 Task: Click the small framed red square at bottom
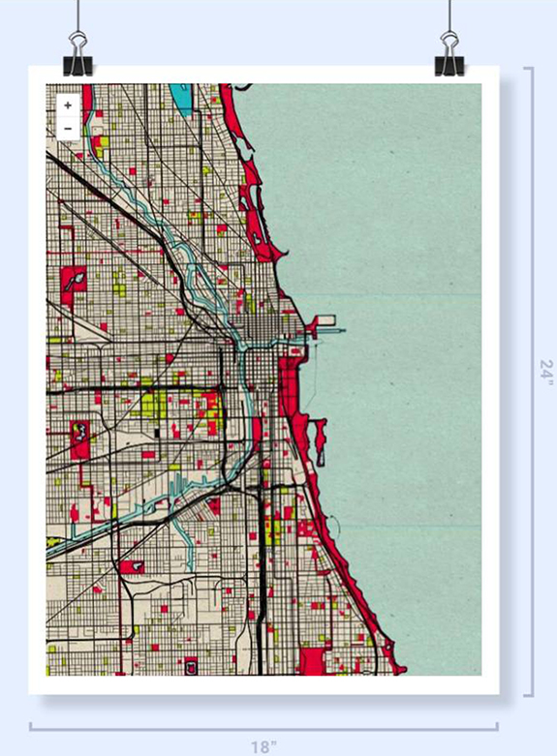point(191,667)
